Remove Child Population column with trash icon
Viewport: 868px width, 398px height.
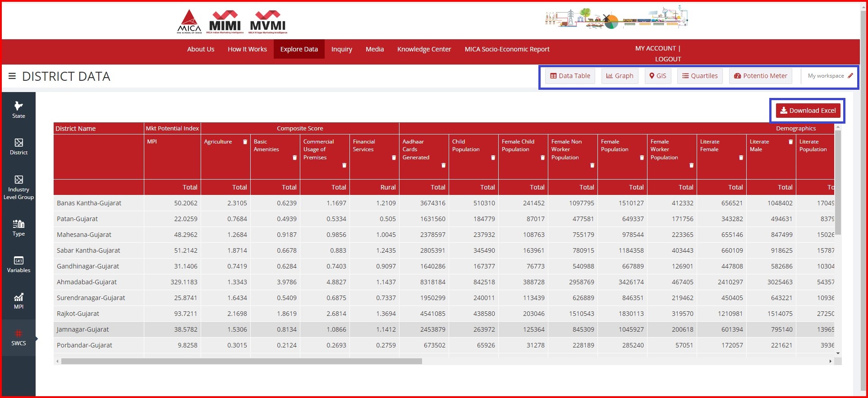(493, 157)
